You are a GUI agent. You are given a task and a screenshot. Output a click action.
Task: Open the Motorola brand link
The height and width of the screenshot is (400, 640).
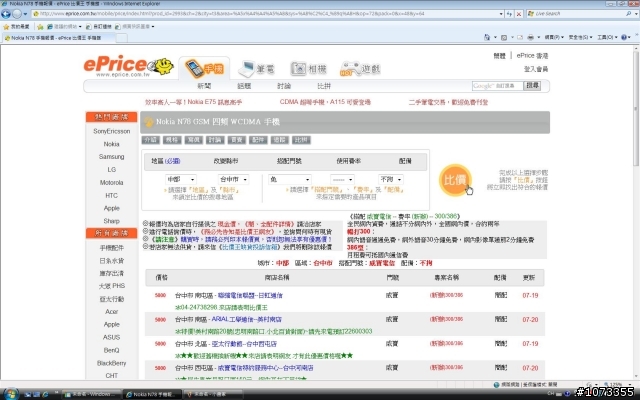111,182
